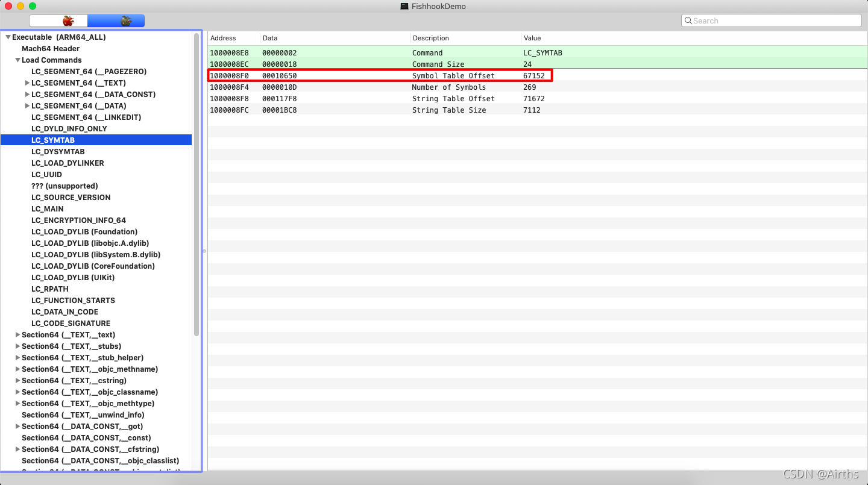Viewport: 868px width, 485px height.
Task: Click the Search input field
Action: (x=772, y=21)
